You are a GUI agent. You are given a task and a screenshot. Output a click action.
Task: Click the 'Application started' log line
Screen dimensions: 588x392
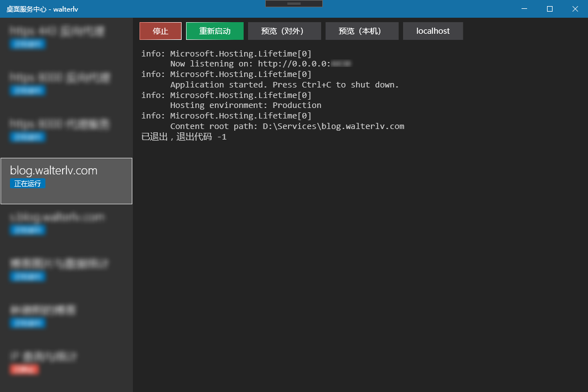[x=284, y=85]
